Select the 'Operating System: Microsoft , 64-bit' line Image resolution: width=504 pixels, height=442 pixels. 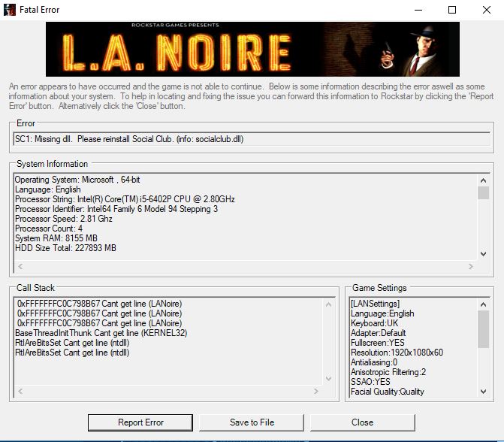click(x=77, y=180)
